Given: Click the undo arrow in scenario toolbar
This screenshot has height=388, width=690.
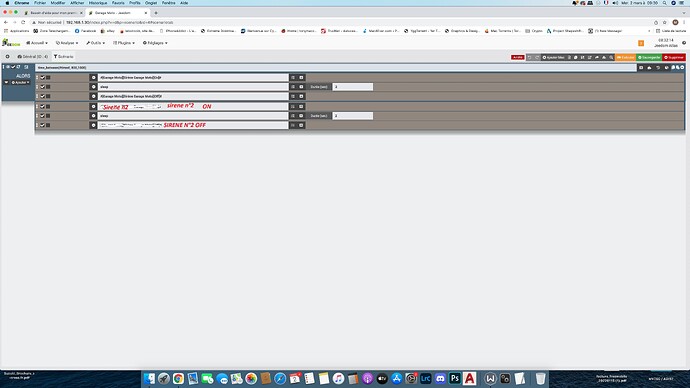Looking at the screenshot, I should click(529, 57).
